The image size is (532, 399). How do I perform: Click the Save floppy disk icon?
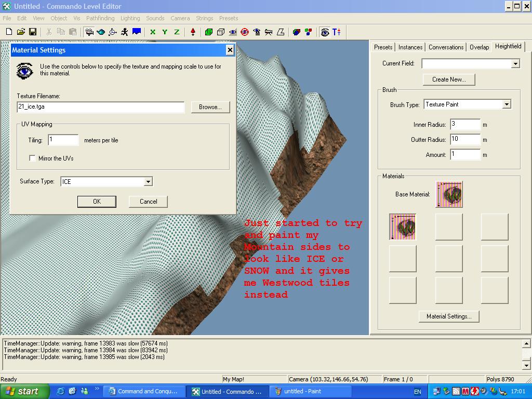tap(32, 32)
